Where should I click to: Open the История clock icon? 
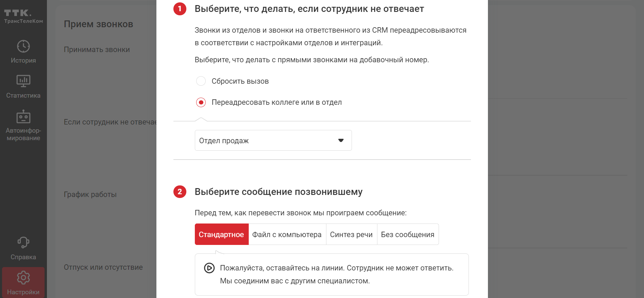[x=23, y=47]
